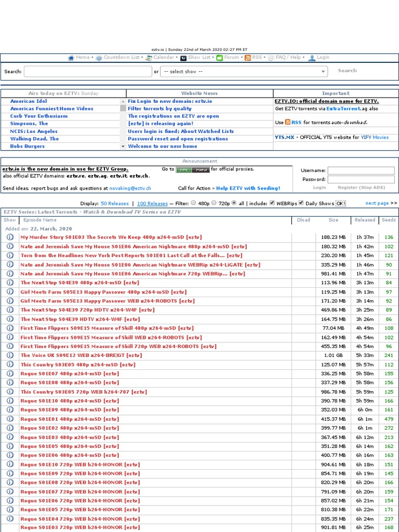This screenshot has width=399, height=532.
Task: Open the Countdown List menu item
Action: click(x=122, y=57)
